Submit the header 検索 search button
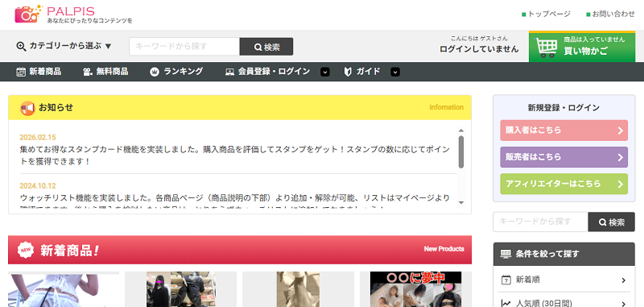The image size is (644, 307). click(x=266, y=47)
